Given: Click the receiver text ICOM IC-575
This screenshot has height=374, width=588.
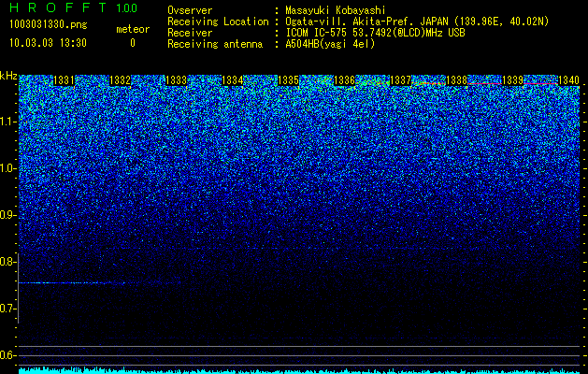Looking at the screenshot, I should click(x=317, y=33).
